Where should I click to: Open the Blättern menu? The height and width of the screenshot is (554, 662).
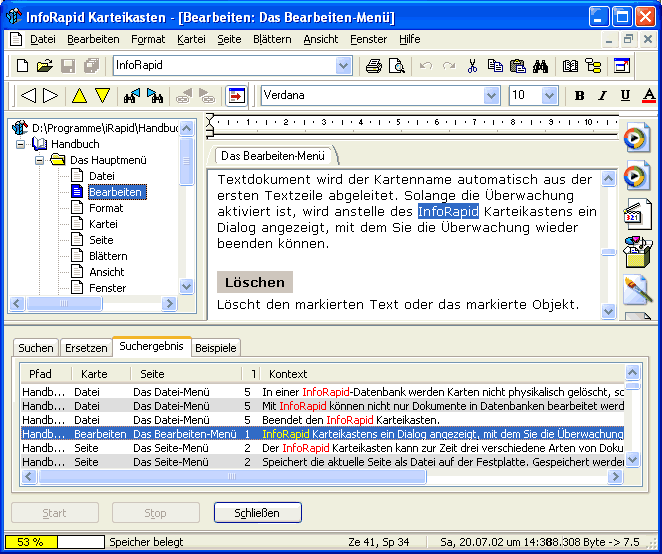point(272,39)
